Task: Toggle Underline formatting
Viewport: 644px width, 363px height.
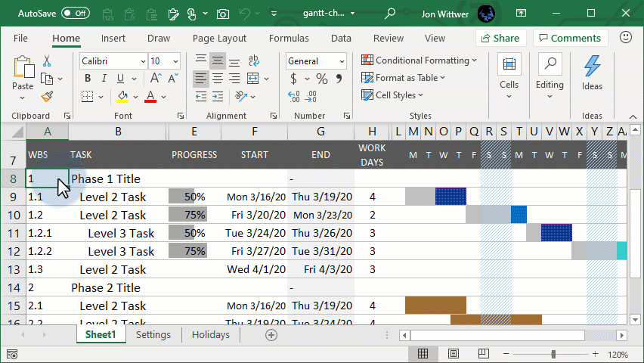Action: click(x=120, y=78)
